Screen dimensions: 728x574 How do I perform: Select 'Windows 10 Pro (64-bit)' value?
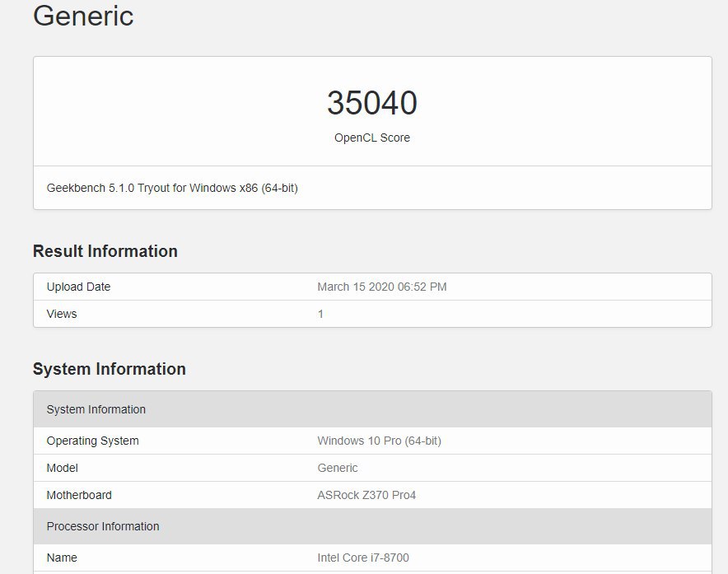click(x=380, y=441)
